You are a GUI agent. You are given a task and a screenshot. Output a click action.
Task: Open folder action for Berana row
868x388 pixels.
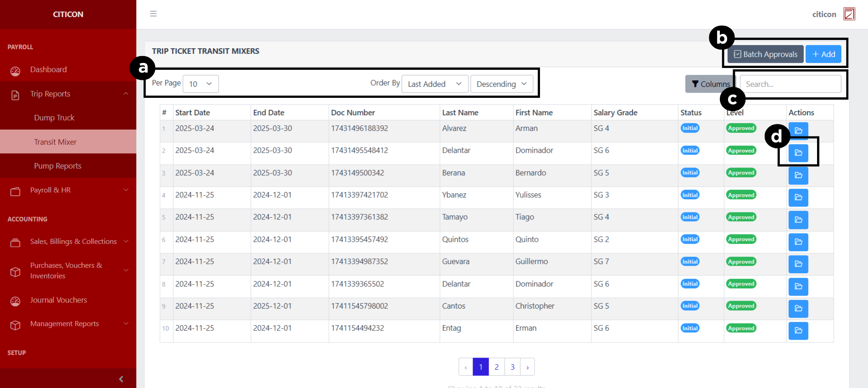798,175
